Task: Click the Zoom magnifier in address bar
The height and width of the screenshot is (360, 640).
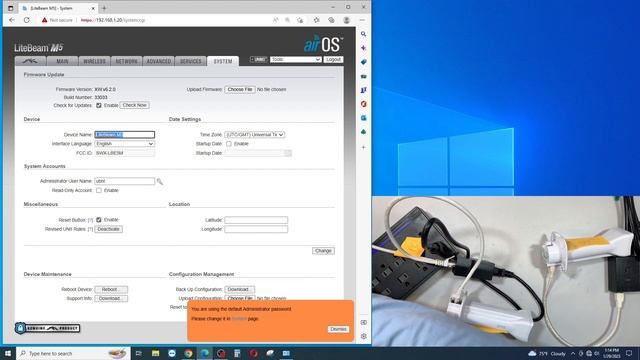Action: (x=288, y=20)
